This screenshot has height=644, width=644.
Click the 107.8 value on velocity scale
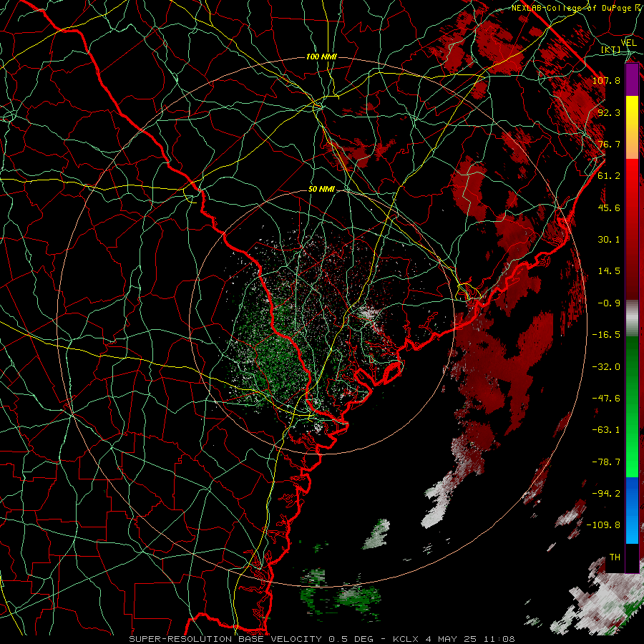point(606,80)
